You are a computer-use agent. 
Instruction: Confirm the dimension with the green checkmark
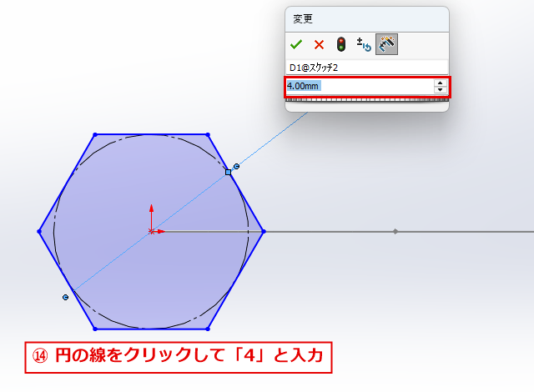(296, 44)
